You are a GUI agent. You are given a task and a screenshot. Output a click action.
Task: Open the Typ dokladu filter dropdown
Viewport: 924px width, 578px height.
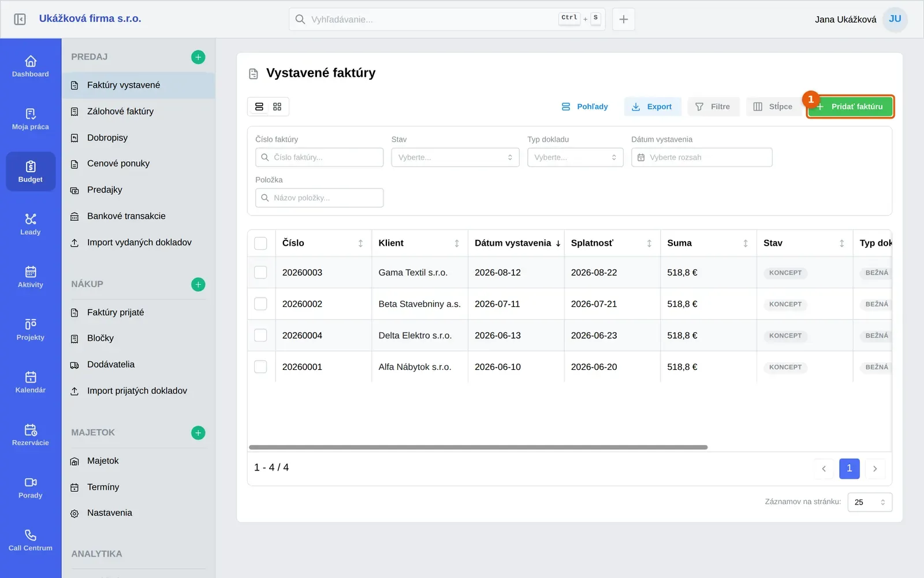(x=575, y=157)
